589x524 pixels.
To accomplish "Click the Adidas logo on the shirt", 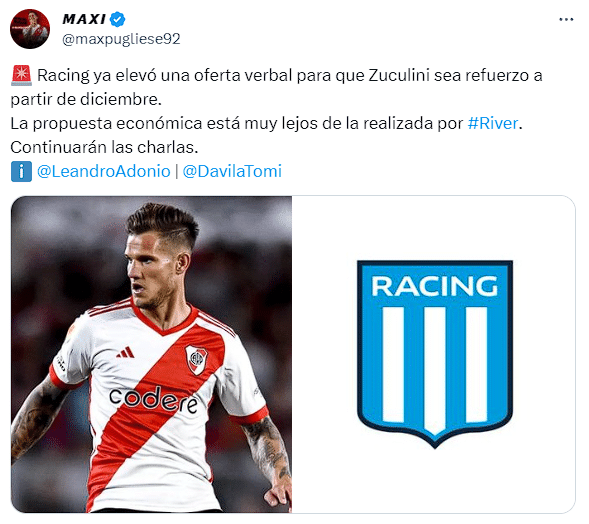I will point(126,352).
